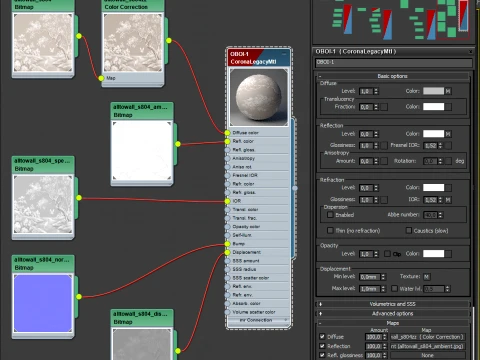
Task: Select the altowall_s804_am Bitmap node header
Action: tap(142, 111)
